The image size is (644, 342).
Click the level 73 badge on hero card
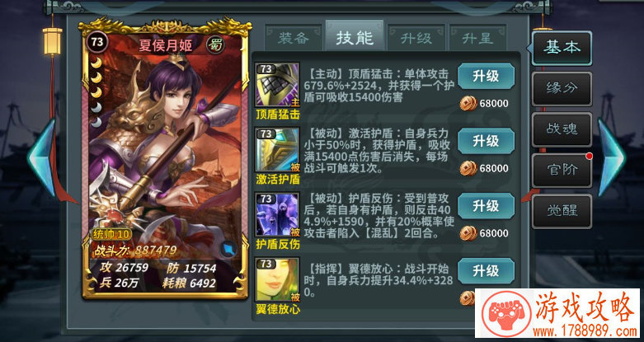pos(97,41)
